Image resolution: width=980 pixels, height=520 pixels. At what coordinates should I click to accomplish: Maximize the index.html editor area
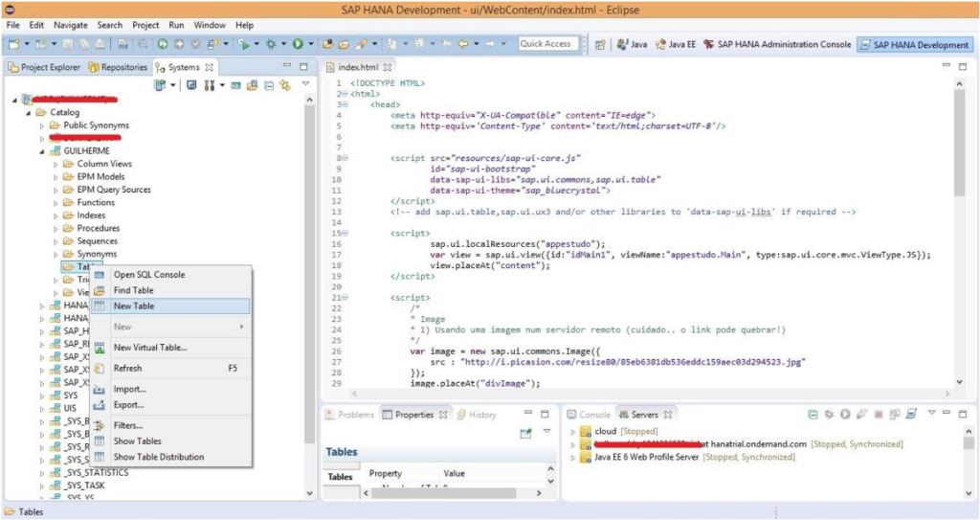pos(965,66)
